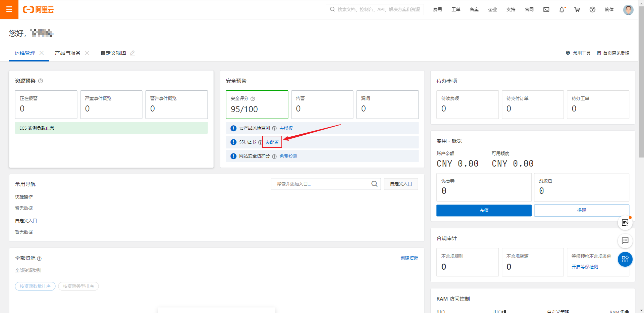Focus the top global search field
Image resolution: width=644 pixels, height=313 pixels.
point(375,9)
